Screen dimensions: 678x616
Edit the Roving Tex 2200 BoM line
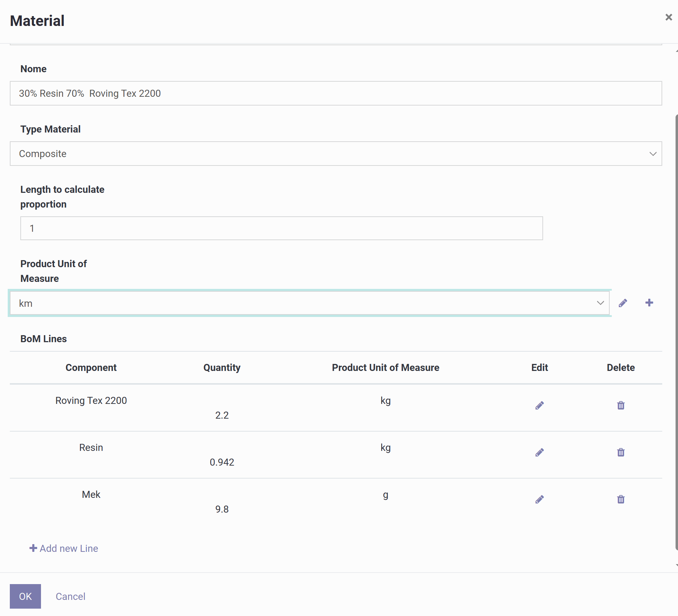pyautogui.click(x=539, y=405)
